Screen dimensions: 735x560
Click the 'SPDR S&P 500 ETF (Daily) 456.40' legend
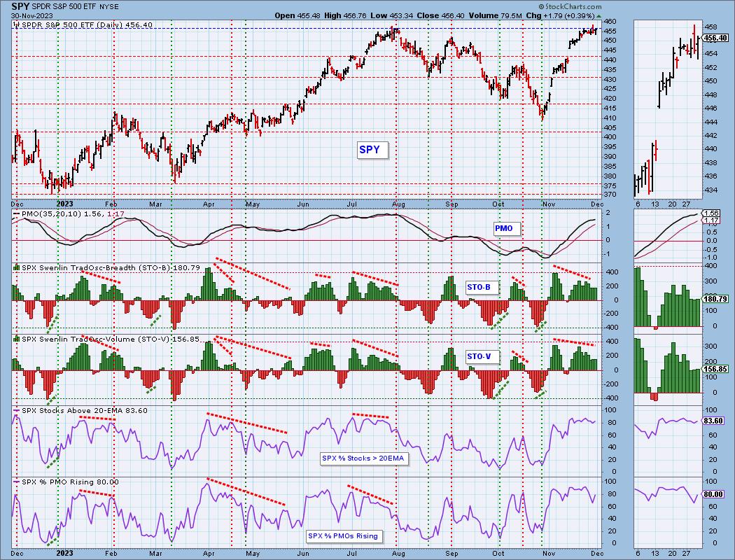pyautogui.click(x=87, y=24)
